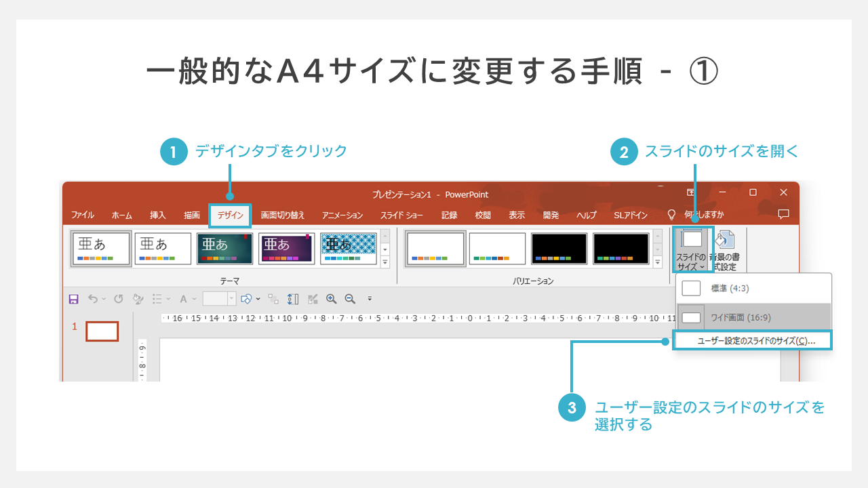Switch to the ヘルプ tab
This screenshot has height=488, width=868.
587,216
